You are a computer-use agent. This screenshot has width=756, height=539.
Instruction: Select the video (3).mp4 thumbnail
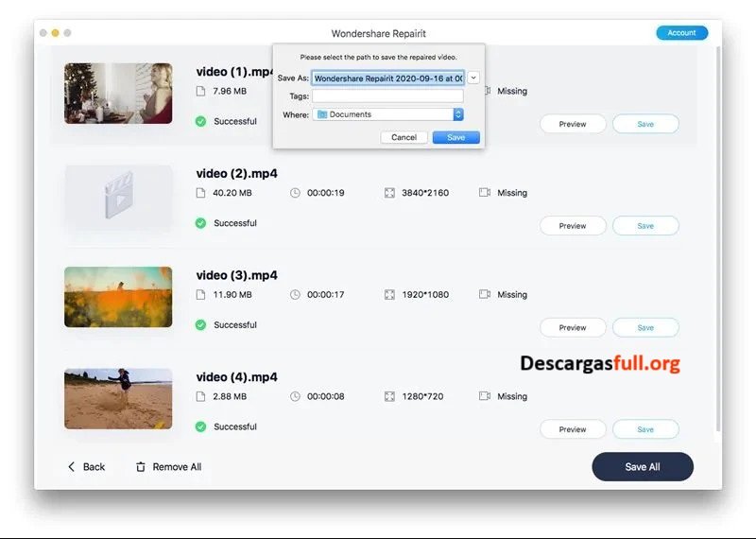(118, 297)
